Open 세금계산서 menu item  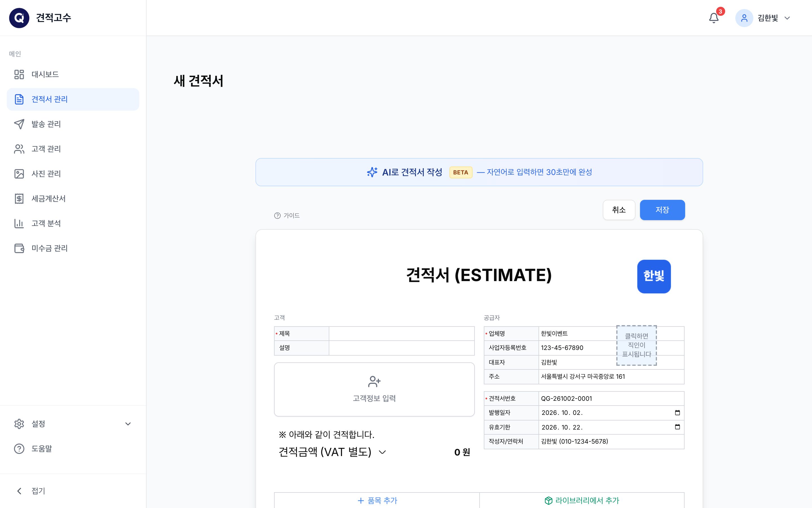[73, 199]
